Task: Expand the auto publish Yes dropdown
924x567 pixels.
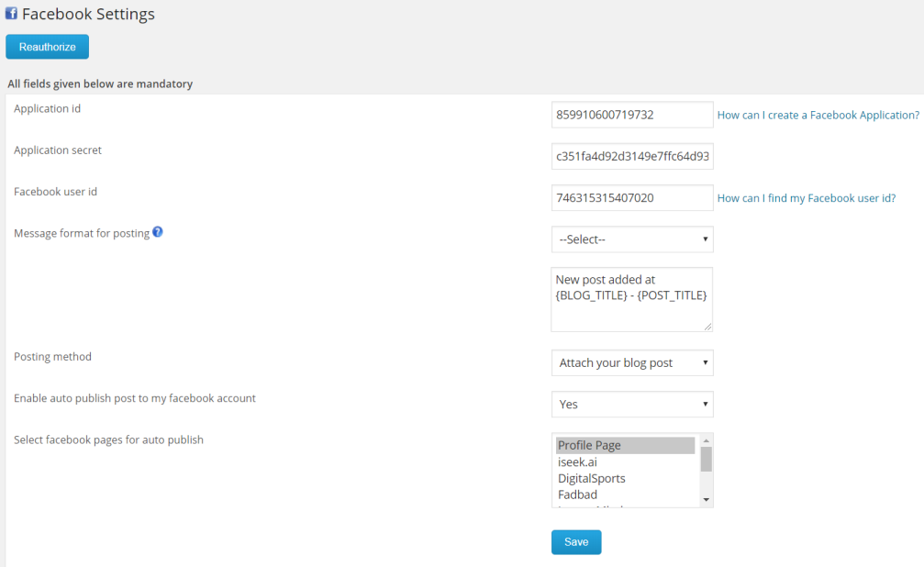Action: (x=631, y=404)
